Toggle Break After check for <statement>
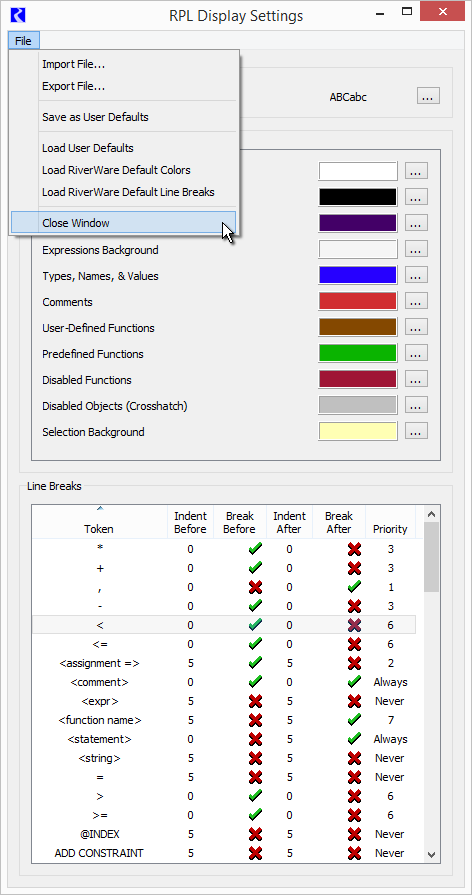Screen dimensions: 472x895 [x=354, y=739]
